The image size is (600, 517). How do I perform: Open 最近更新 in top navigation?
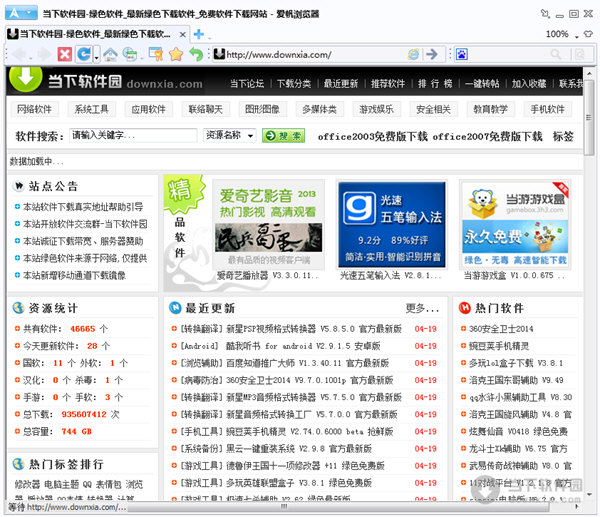[341, 84]
